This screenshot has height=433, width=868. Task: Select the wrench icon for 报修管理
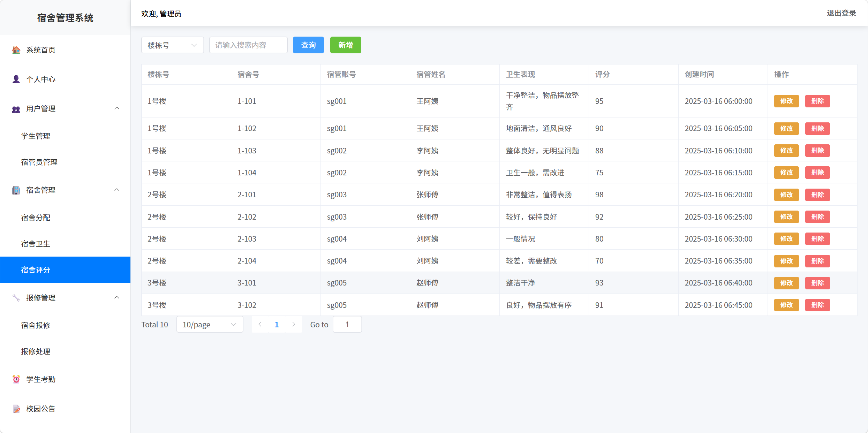pyautogui.click(x=16, y=298)
